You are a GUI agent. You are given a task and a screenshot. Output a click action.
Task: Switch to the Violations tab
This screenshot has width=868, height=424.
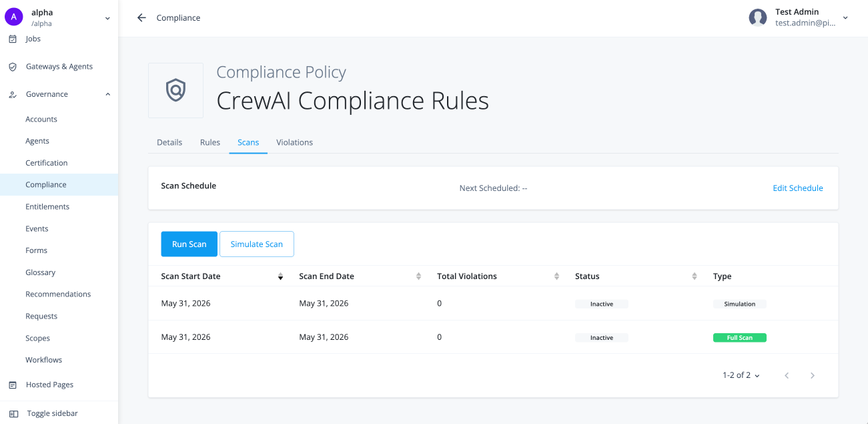[x=295, y=143]
